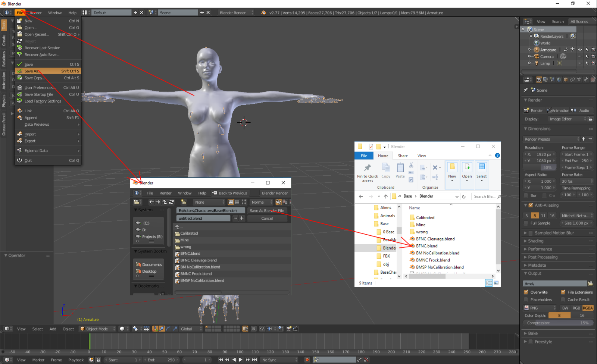The width and height of the screenshot is (597, 364).
Task: Go back to previous folder in file browser
Action: pyautogui.click(x=151, y=202)
